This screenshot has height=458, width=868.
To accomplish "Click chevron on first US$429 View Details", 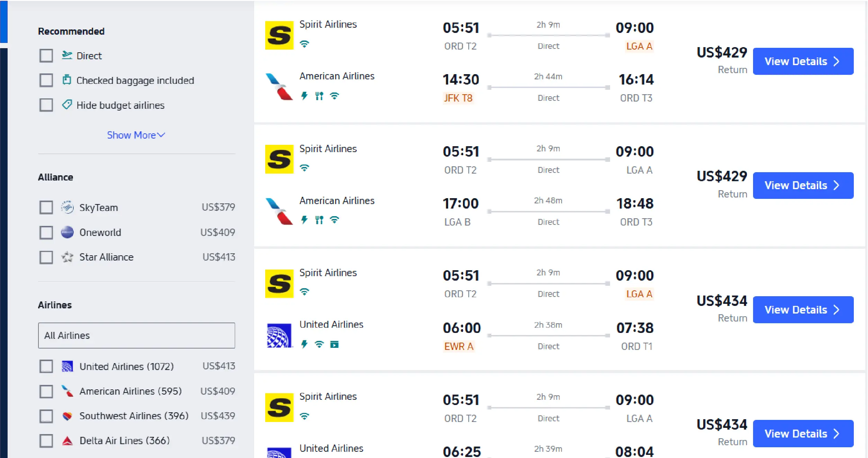I will tap(836, 61).
